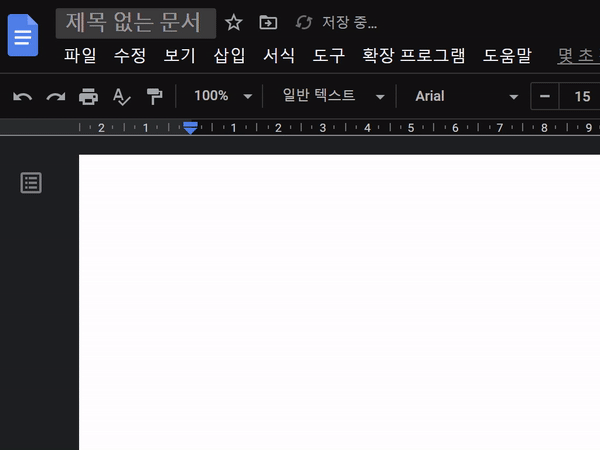Undo the last action

22,96
